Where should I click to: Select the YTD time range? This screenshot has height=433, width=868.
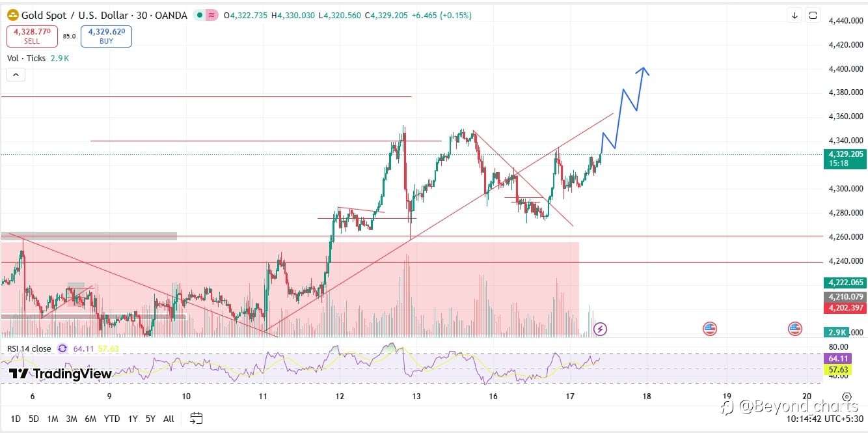pyautogui.click(x=112, y=419)
